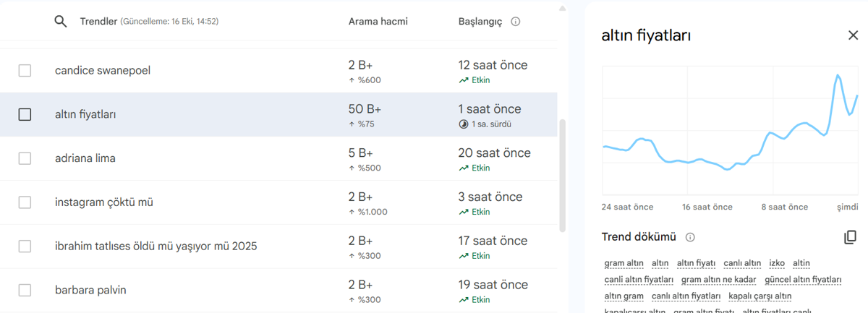This screenshot has width=868, height=313.
Task: Open the güncel altın fiyatları query link
Action: [x=803, y=280]
